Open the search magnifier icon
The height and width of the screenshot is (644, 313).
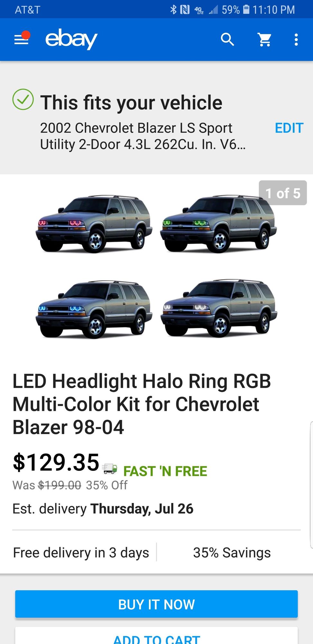tap(227, 40)
